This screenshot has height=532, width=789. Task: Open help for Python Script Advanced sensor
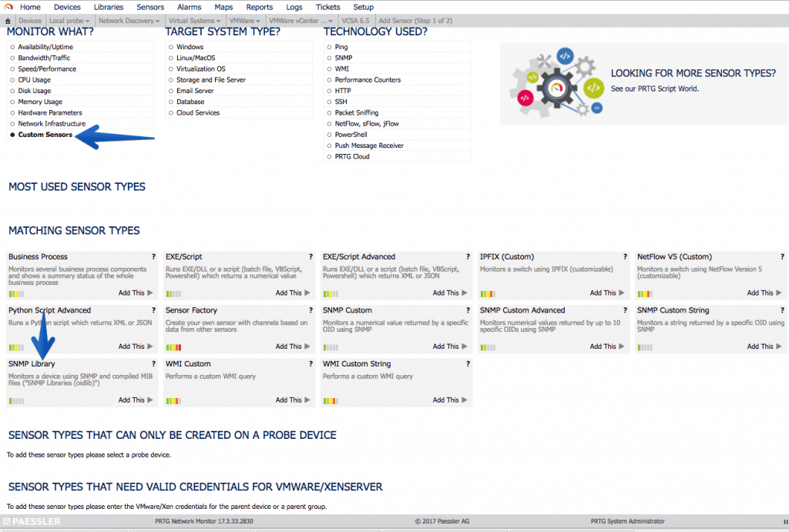coord(153,310)
